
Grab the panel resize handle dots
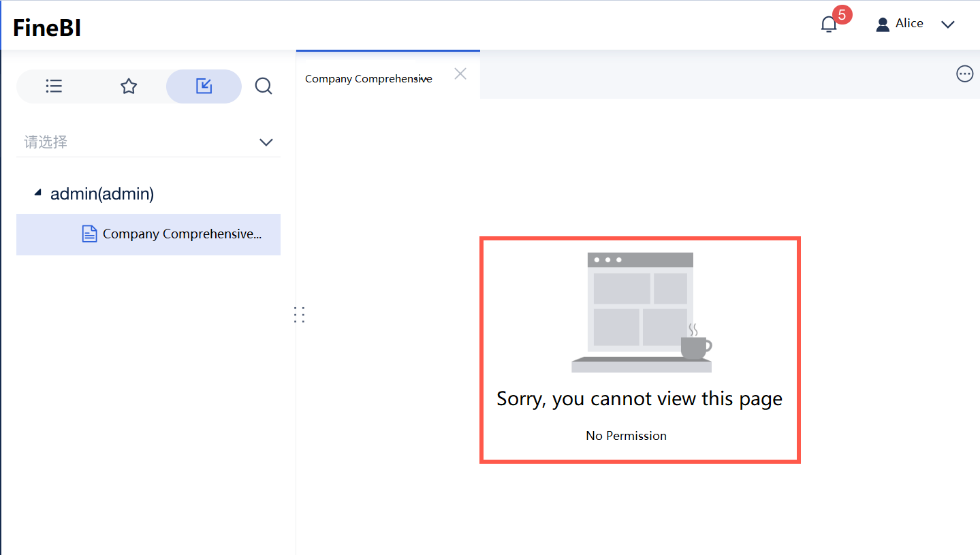[x=299, y=315]
